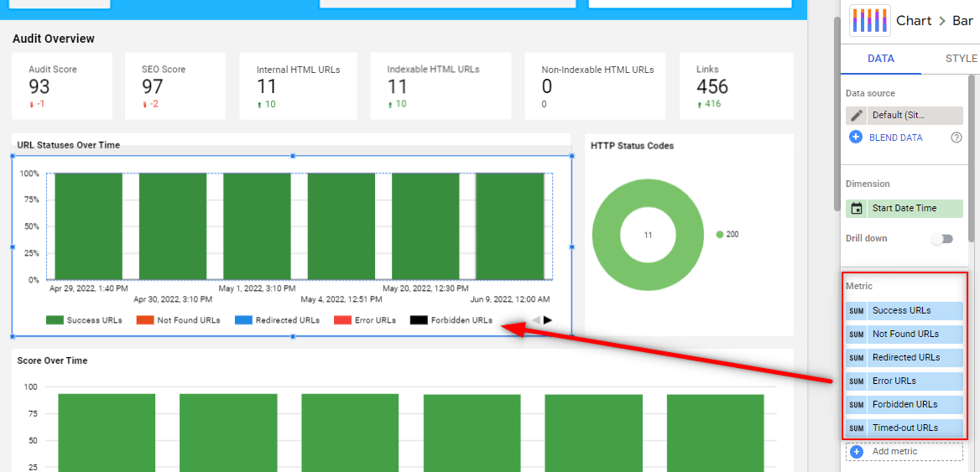
Task: Click SUM aggregation on Error URLs
Action: [857, 381]
